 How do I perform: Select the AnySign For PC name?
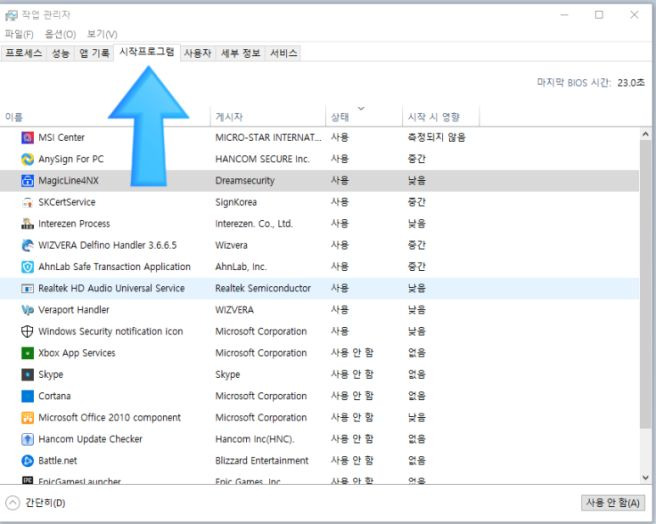click(x=71, y=159)
